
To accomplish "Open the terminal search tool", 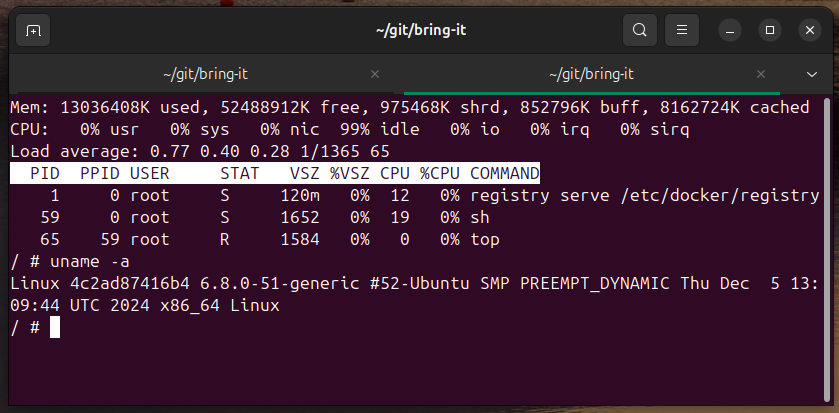I will pyautogui.click(x=639, y=30).
